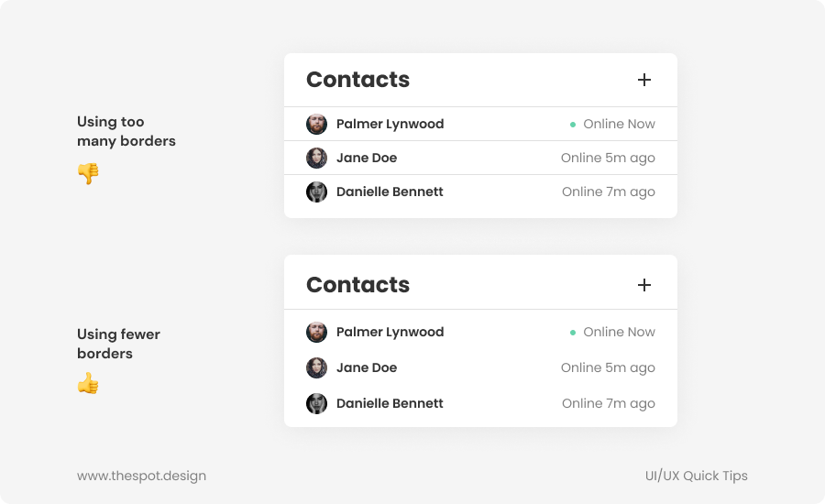Click Danielle Bennett's avatar in bottom card
Screen dimensions: 825x504
pyautogui.click(x=316, y=403)
